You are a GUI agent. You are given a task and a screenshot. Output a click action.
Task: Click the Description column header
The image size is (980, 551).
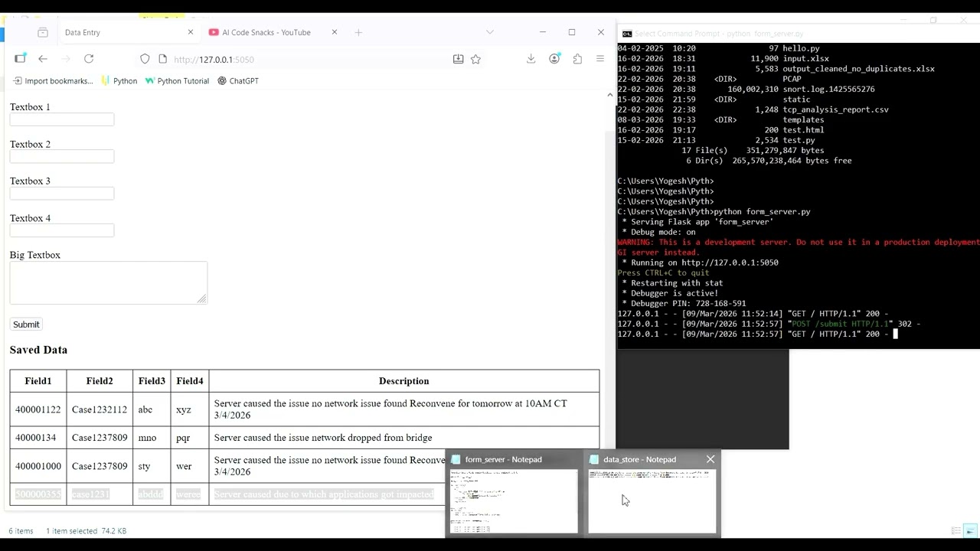[404, 381]
